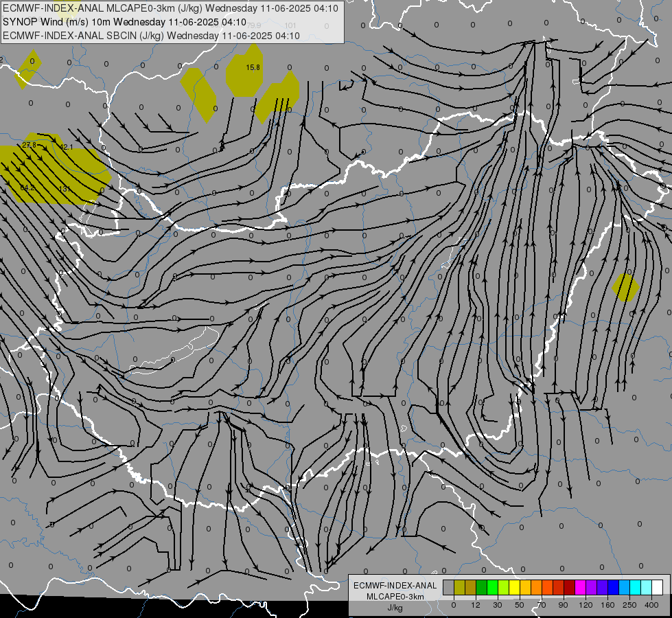This screenshot has width=672, height=618.
Task: Click the 15.8 value on map
Action: (x=253, y=67)
